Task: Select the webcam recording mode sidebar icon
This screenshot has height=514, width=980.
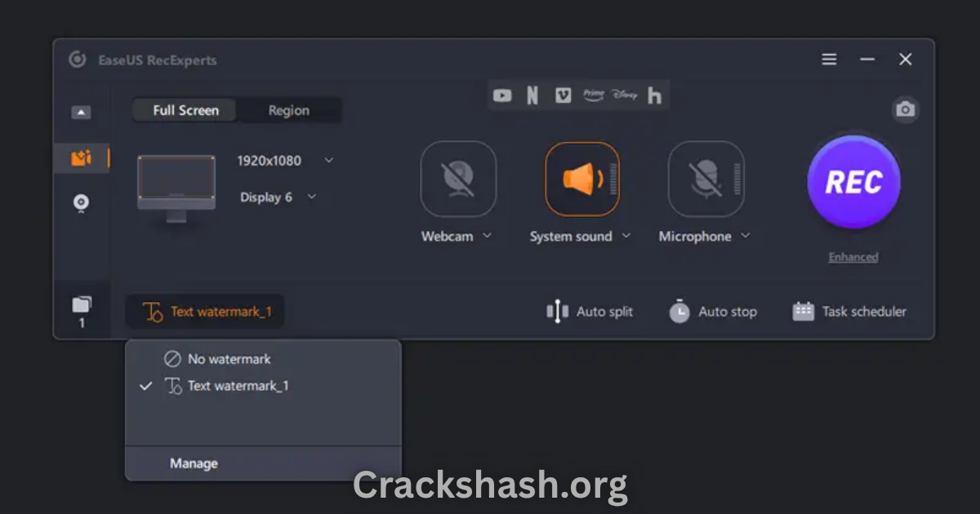Action: (81, 202)
